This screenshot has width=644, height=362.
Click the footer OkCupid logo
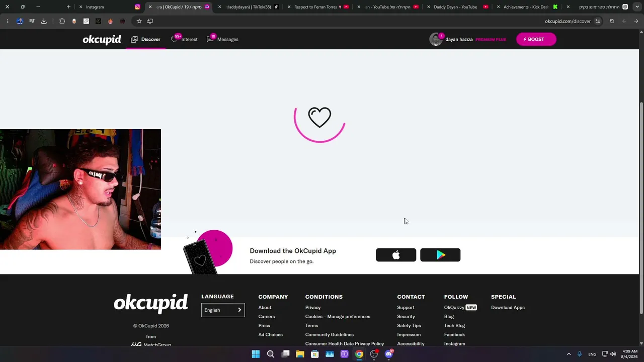click(x=151, y=304)
